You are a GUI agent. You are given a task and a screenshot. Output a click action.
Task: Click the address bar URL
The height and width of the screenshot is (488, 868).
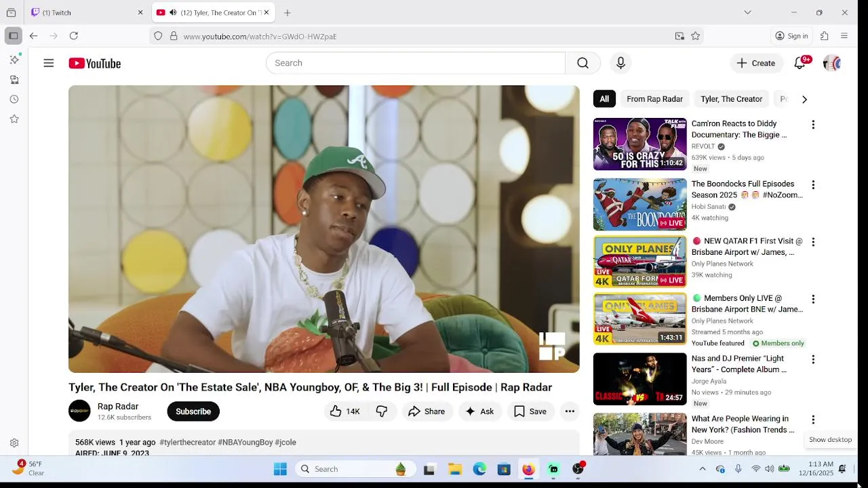[260, 37]
